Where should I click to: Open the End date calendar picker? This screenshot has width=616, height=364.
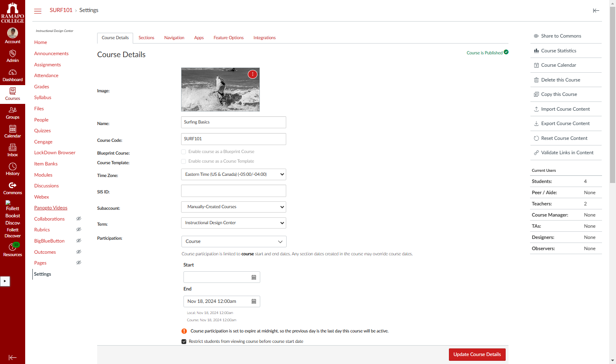254,301
